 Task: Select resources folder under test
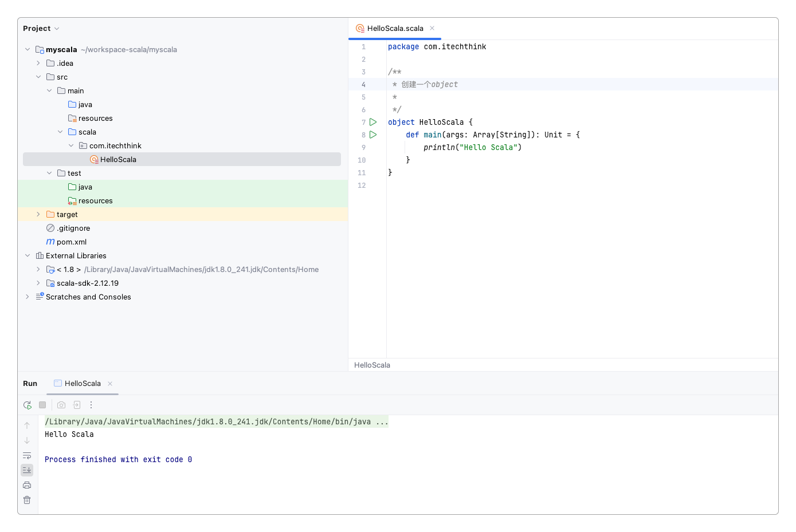(x=96, y=200)
